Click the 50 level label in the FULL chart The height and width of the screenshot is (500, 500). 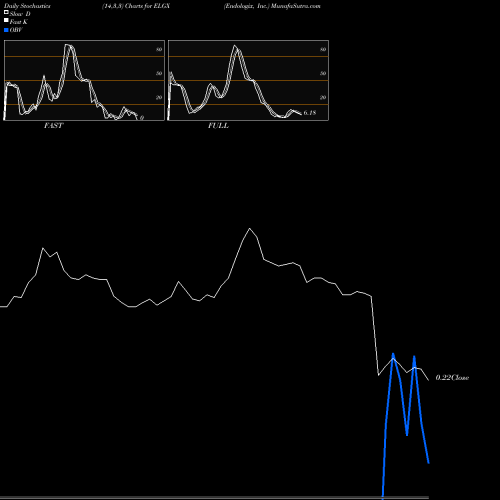(323, 73)
